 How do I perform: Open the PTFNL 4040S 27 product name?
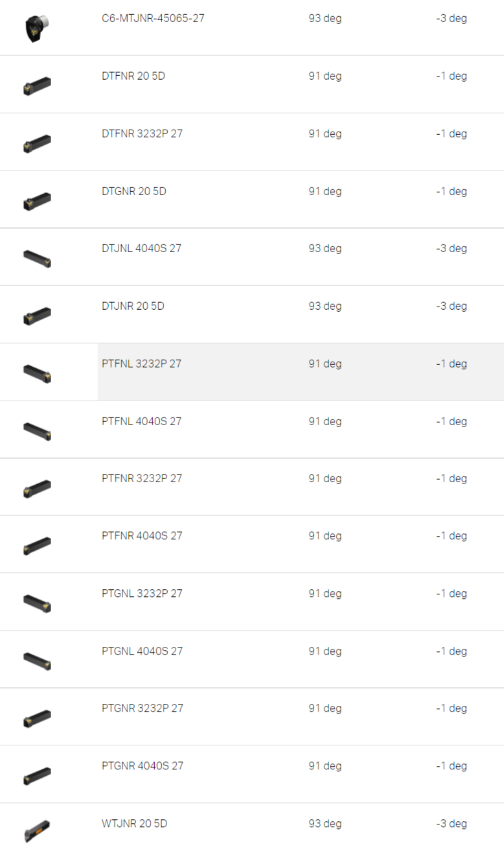click(x=141, y=421)
